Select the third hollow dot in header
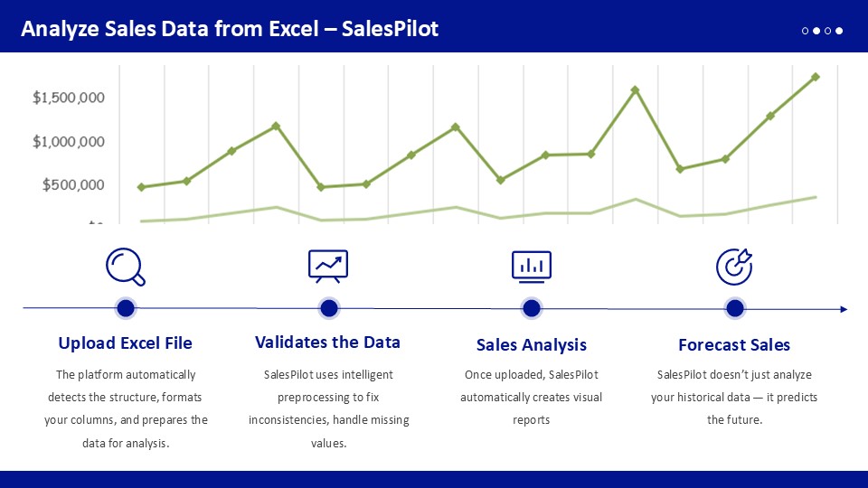The width and height of the screenshot is (868, 488). (828, 31)
